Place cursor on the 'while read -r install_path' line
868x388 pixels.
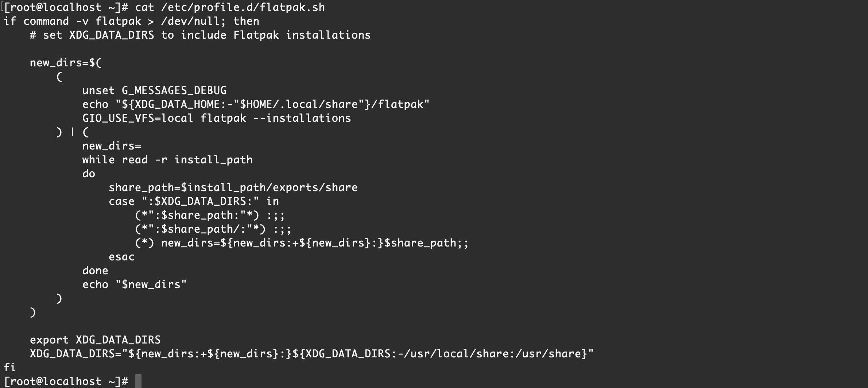pyautogui.click(x=167, y=160)
